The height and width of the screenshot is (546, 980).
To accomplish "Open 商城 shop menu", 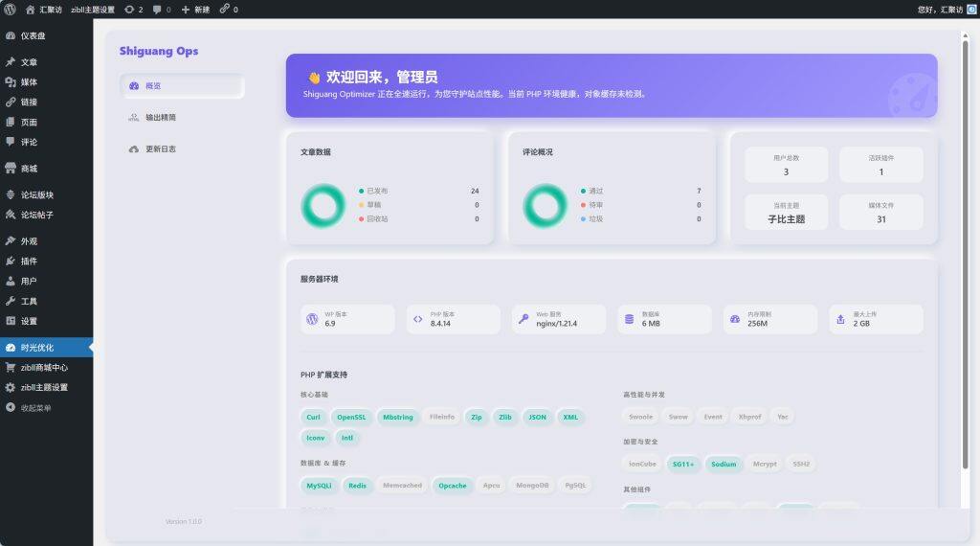I will click(46, 169).
